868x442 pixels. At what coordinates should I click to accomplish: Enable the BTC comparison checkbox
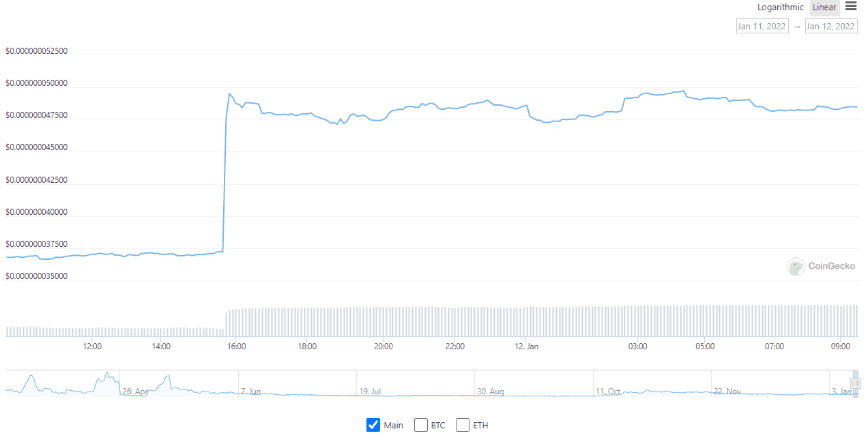point(421,424)
